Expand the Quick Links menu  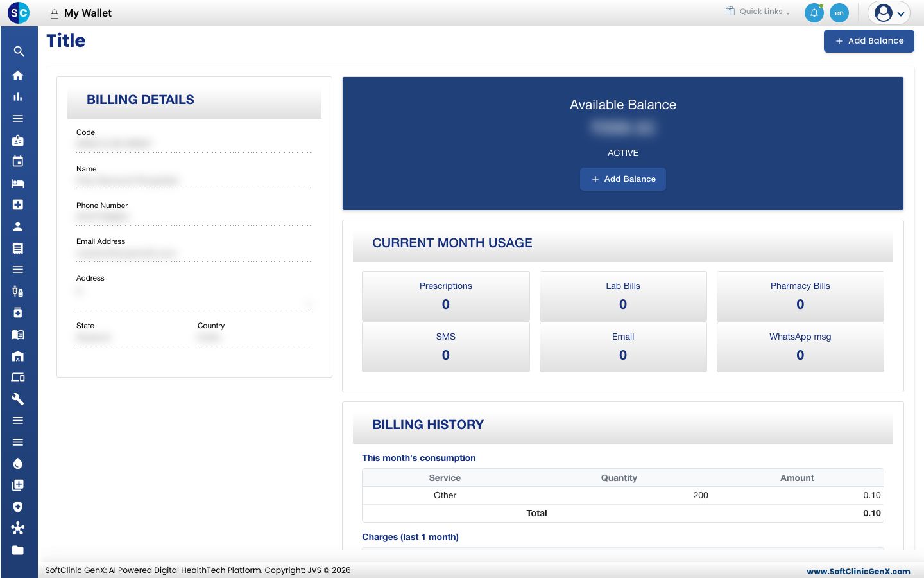coord(758,12)
